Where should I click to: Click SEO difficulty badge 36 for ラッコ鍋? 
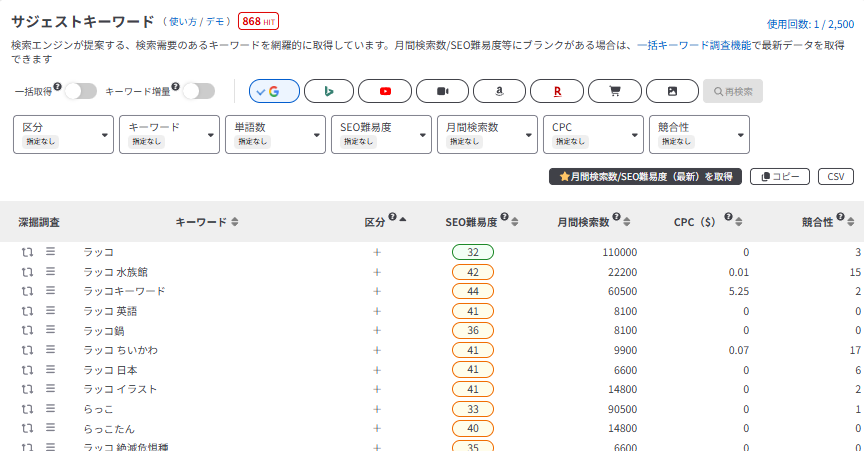[473, 330]
